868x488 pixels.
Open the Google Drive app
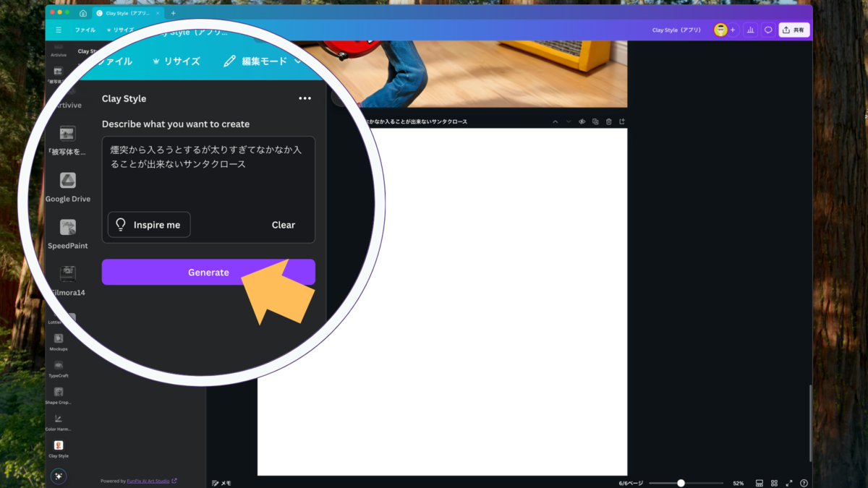pyautogui.click(x=68, y=187)
